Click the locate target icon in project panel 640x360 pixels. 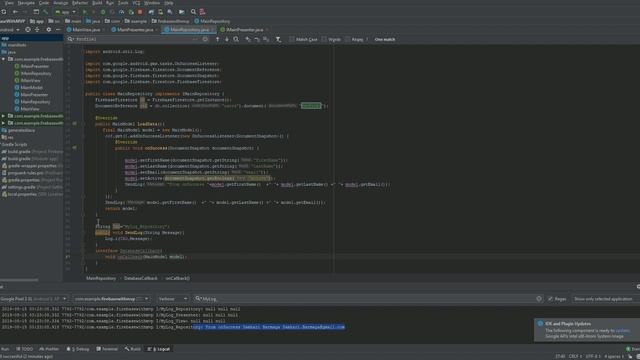pos(28,29)
